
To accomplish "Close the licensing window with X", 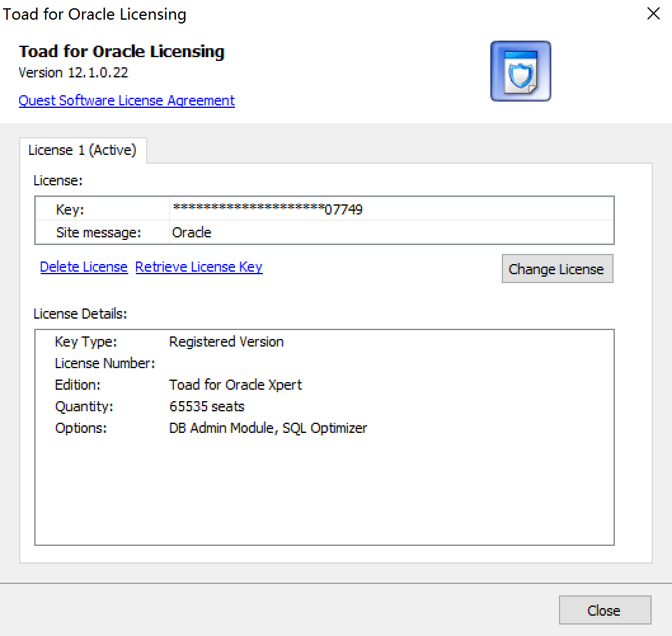I will click(653, 14).
